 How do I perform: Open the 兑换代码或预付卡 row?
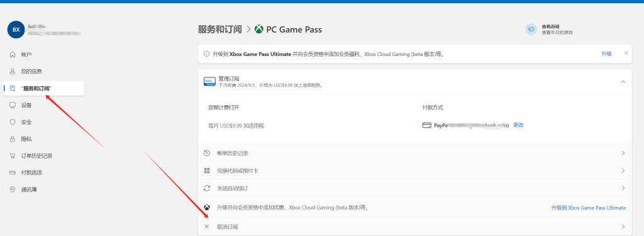coord(415,171)
